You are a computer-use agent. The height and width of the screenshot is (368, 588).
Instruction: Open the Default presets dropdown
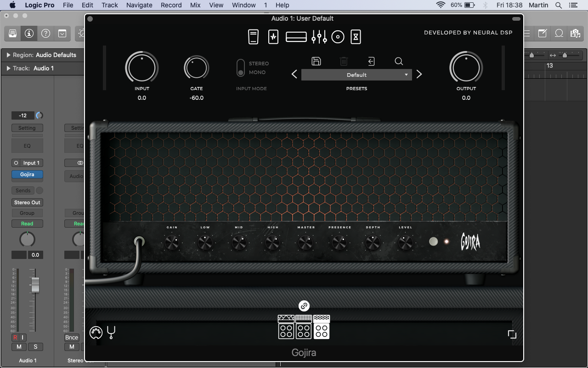click(x=356, y=75)
